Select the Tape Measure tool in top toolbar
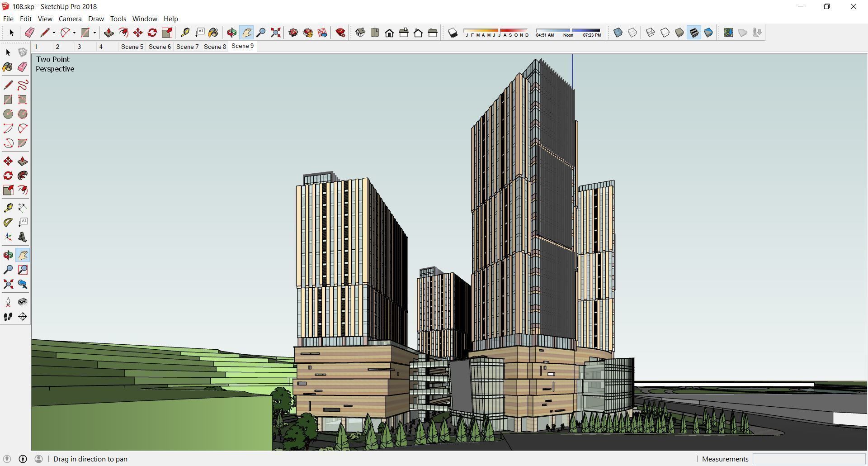868x466 pixels. (x=185, y=33)
